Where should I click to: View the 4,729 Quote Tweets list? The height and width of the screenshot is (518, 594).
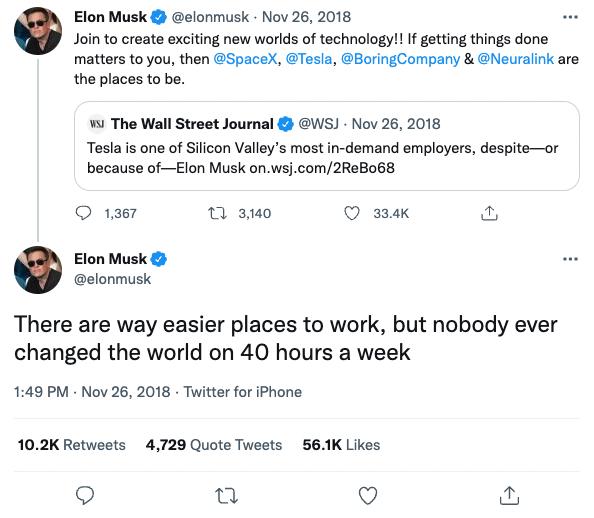[214, 445]
